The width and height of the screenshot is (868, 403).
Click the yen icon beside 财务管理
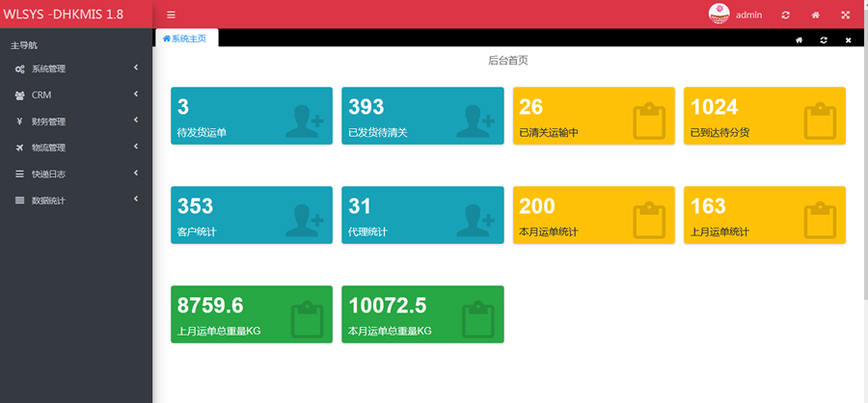pyautogui.click(x=19, y=121)
